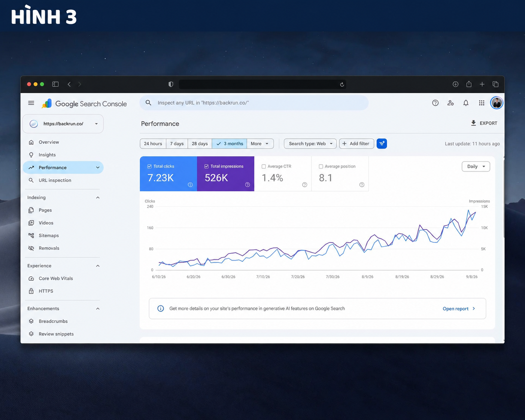Screen dimensions: 525x420
Task: Open Insights in the sidebar
Action: click(x=63, y=155)
